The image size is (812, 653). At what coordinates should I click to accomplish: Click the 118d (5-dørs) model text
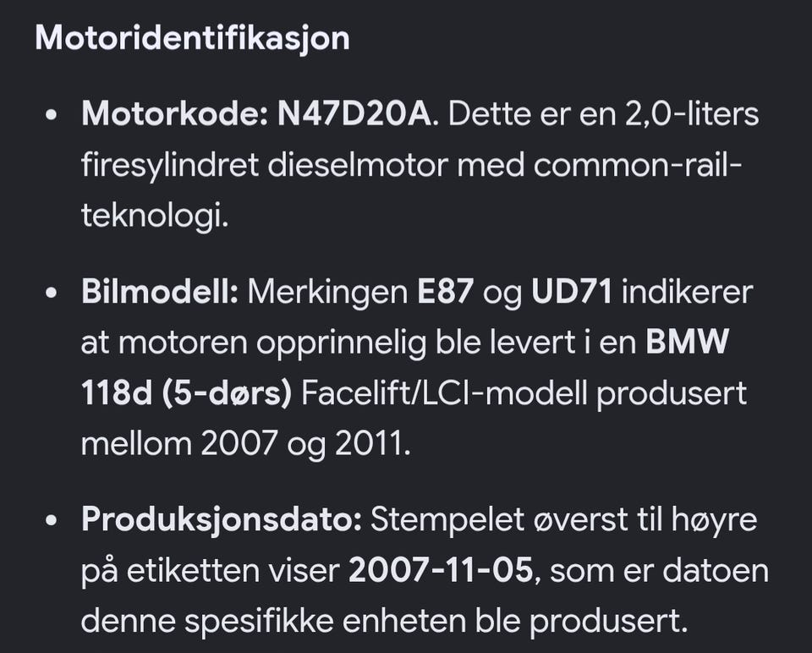coord(186,393)
